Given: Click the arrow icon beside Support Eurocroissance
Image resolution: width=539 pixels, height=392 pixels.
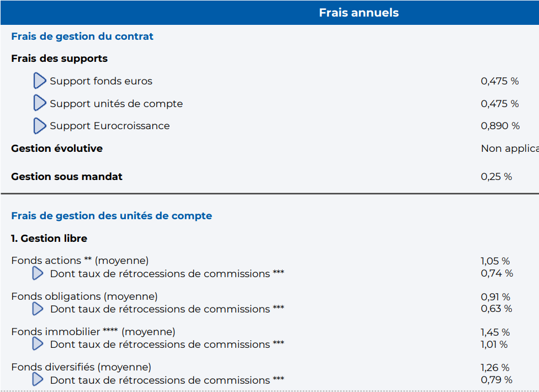Looking at the screenshot, I should 40,126.
